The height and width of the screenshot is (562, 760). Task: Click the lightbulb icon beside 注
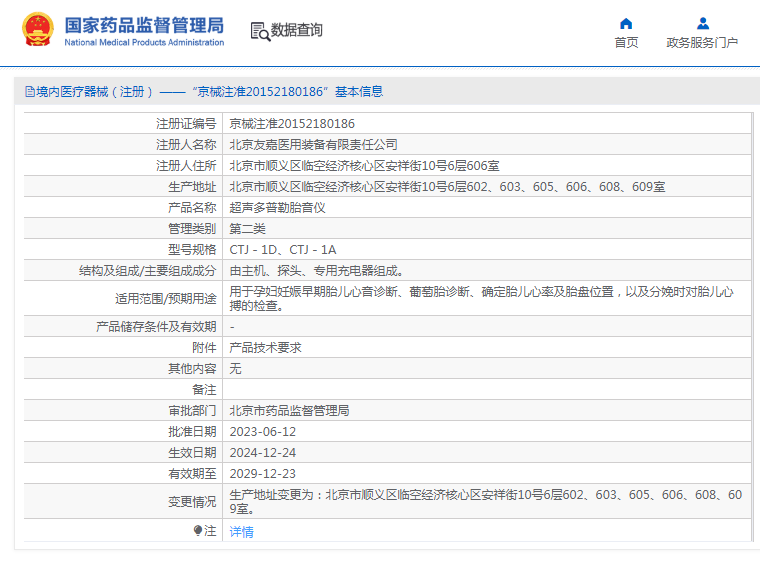[x=197, y=530]
